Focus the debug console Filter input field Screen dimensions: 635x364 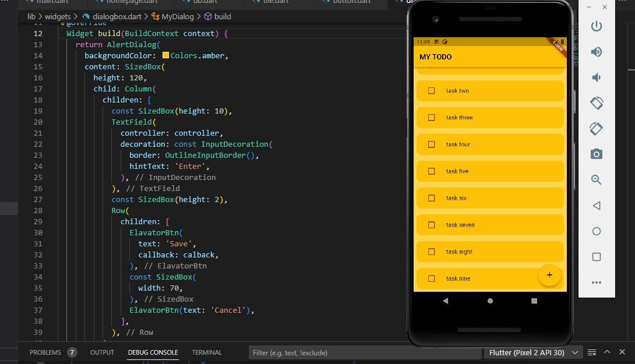(365, 353)
